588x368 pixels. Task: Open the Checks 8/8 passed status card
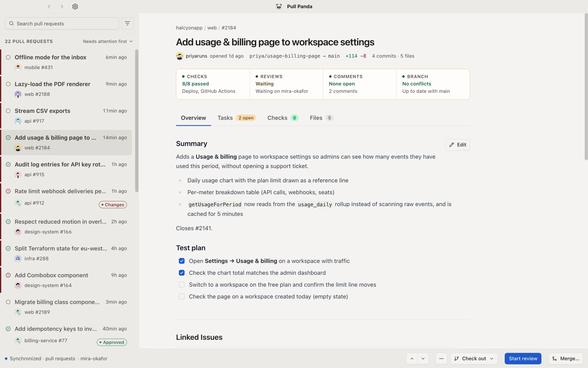(213, 84)
